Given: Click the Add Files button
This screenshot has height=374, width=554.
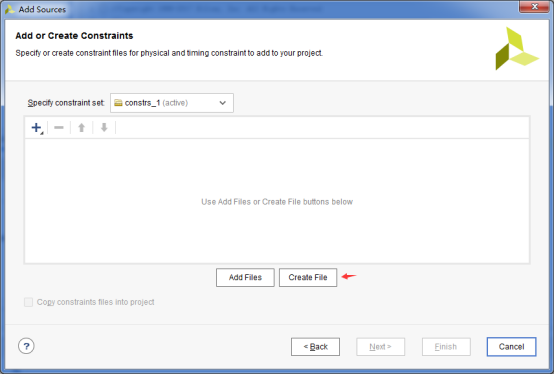Looking at the screenshot, I should tap(245, 278).
